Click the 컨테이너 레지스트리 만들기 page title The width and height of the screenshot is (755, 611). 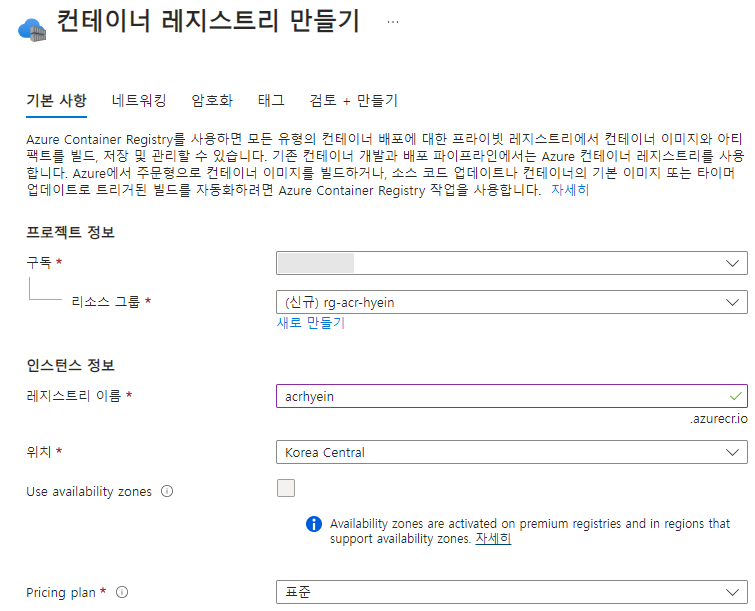[208, 21]
